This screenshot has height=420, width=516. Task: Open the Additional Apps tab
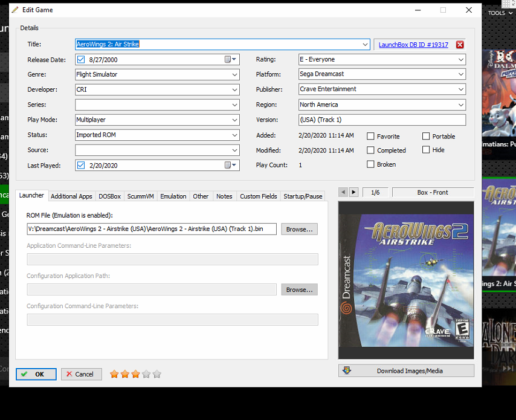click(71, 196)
